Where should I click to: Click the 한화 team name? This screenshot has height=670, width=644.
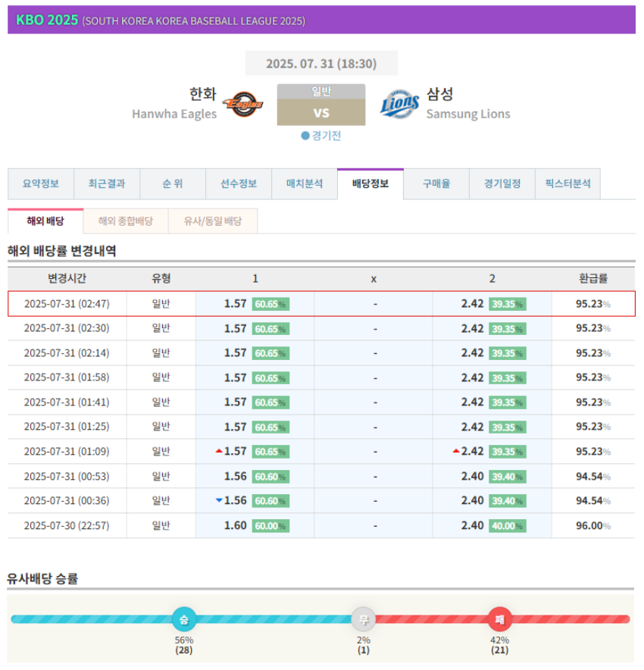(203, 94)
